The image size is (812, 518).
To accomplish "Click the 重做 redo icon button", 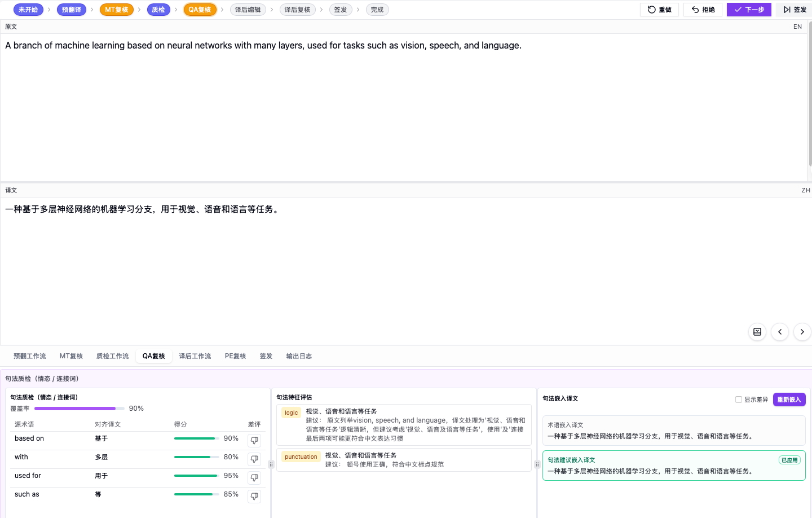I will pyautogui.click(x=659, y=9).
